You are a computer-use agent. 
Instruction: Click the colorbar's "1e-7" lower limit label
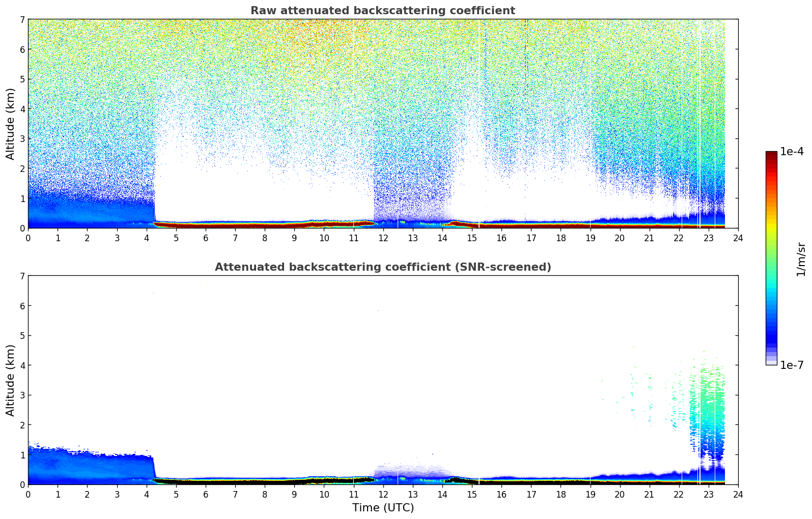coord(792,365)
